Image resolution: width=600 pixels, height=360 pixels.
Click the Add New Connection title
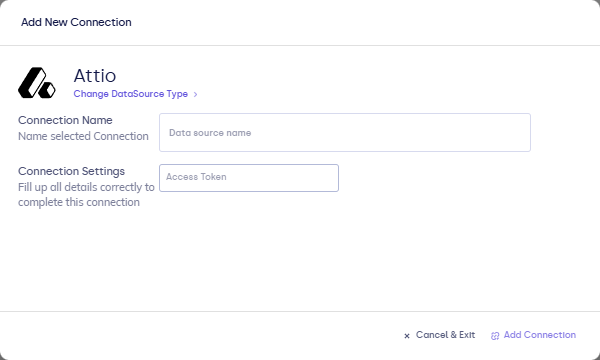(x=76, y=22)
